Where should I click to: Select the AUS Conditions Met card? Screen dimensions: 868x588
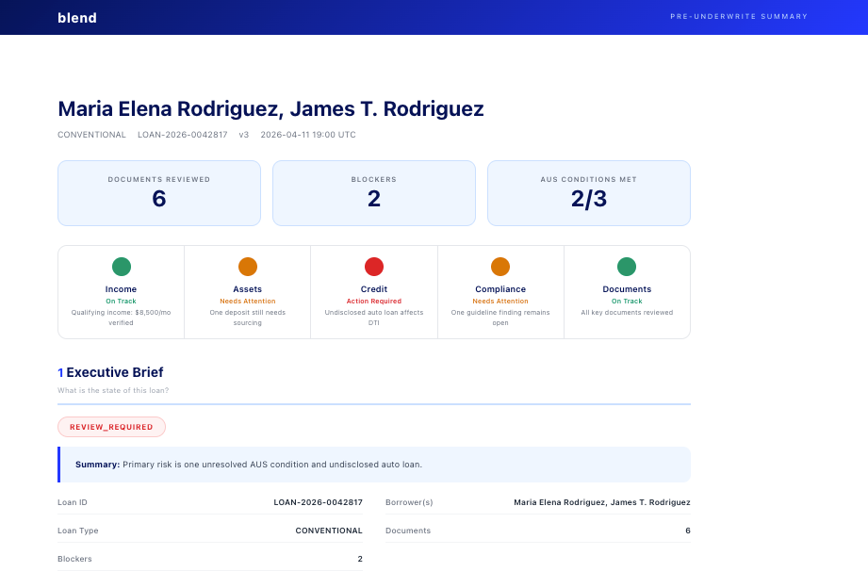(589, 193)
